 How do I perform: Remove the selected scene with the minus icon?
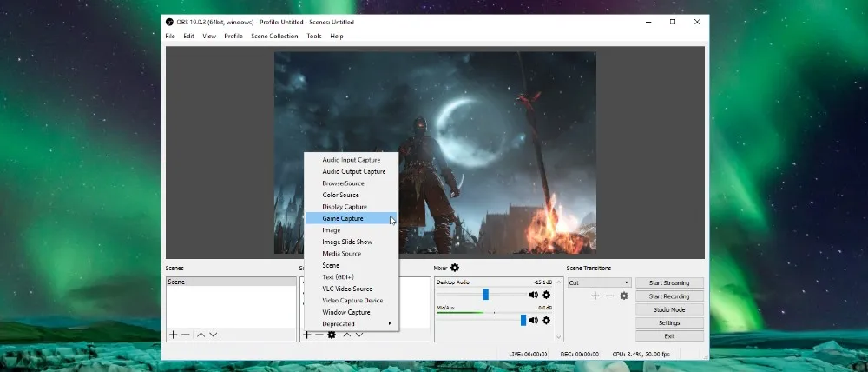click(x=185, y=335)
